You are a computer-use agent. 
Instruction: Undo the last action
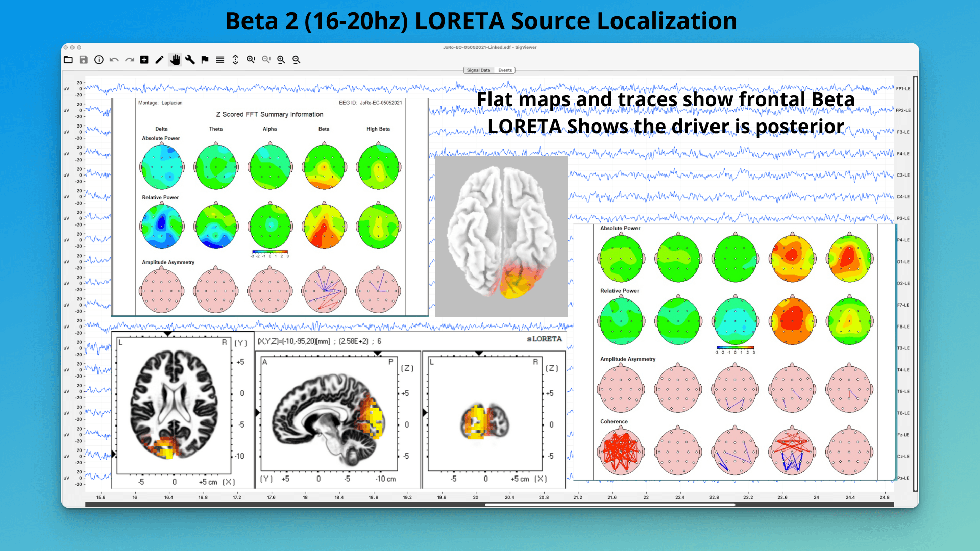coord(115,60)
